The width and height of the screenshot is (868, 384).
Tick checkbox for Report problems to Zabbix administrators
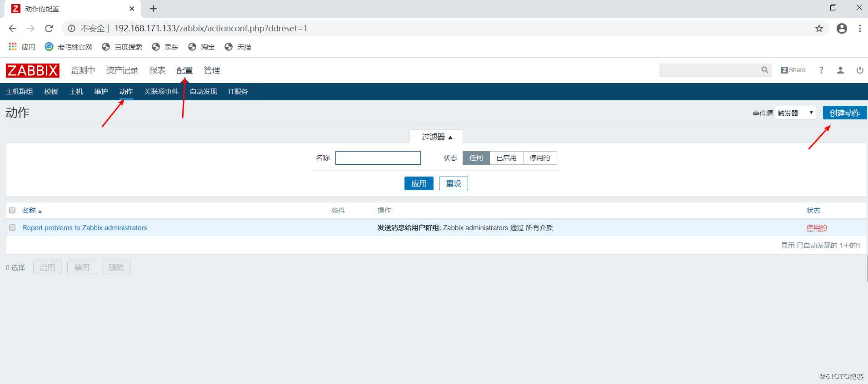12,227
